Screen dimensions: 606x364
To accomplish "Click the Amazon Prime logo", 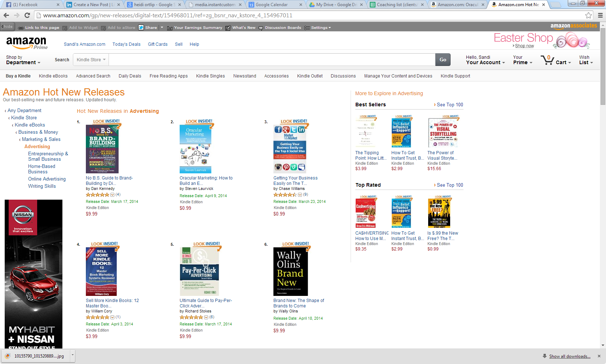I will point(27,43).
